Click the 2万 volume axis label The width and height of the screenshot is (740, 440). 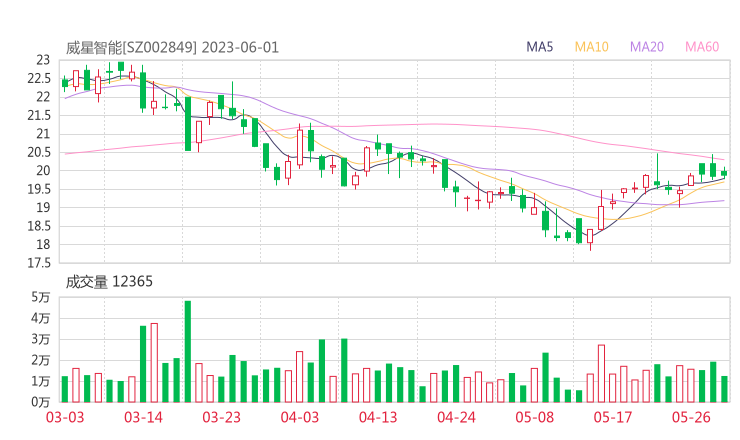[x=41, y=360]
